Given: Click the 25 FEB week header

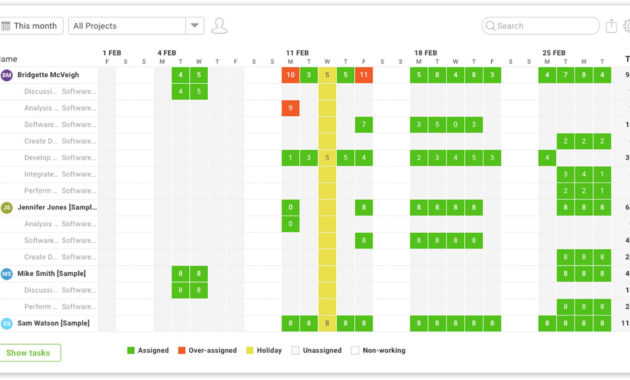Looking at the screenshot, I should tap(554, 53).
